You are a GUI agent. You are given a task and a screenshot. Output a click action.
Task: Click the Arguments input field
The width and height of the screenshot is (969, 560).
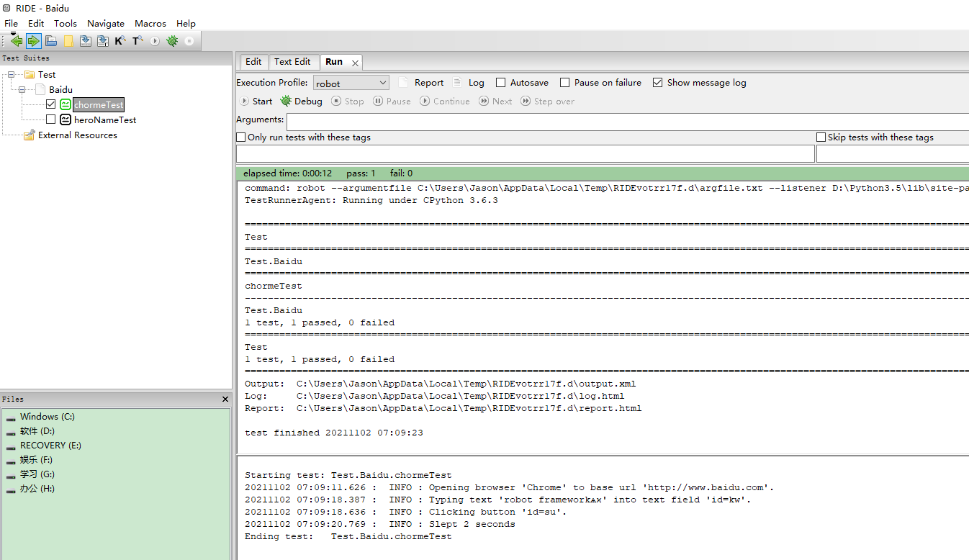pyautogui.click(x=628, y=121)
